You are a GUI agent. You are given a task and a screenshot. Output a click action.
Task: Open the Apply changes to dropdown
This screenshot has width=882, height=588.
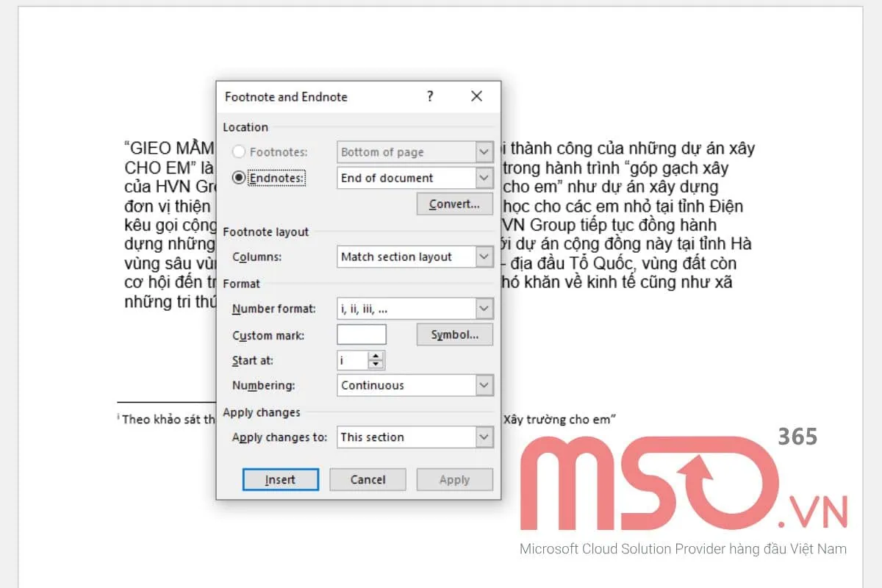(484, 437)
